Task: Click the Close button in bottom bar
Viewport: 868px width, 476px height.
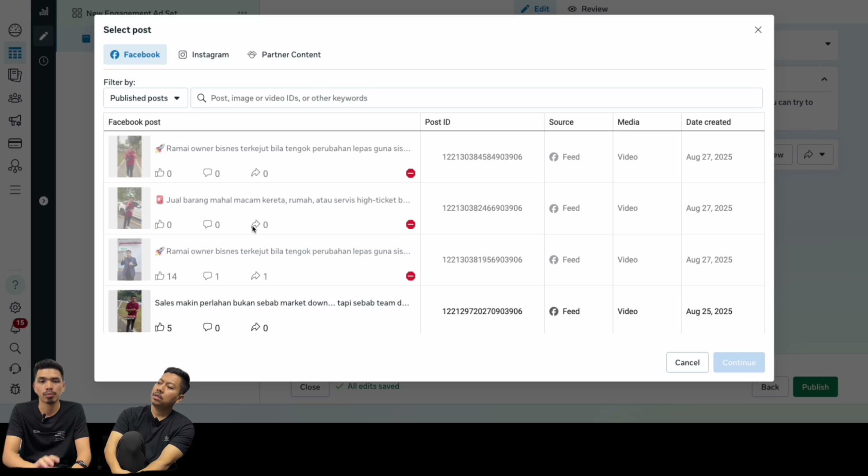Action: (x=310, y=387)
